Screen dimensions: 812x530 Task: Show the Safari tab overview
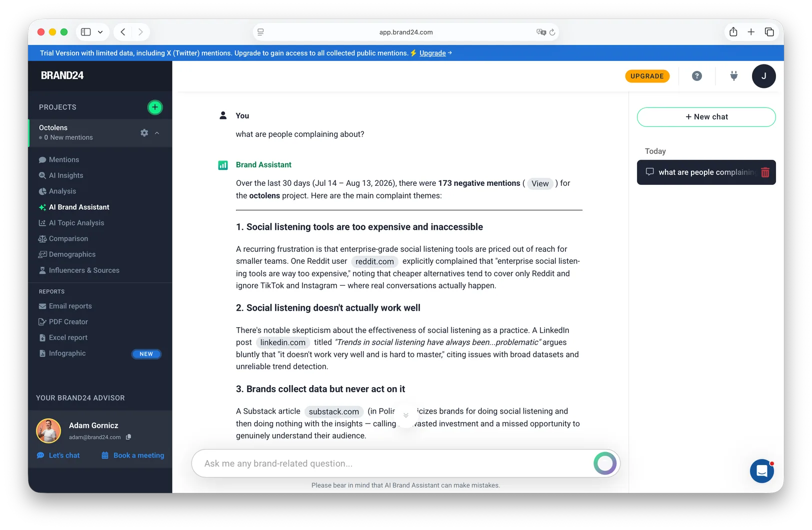coord(769,32)
